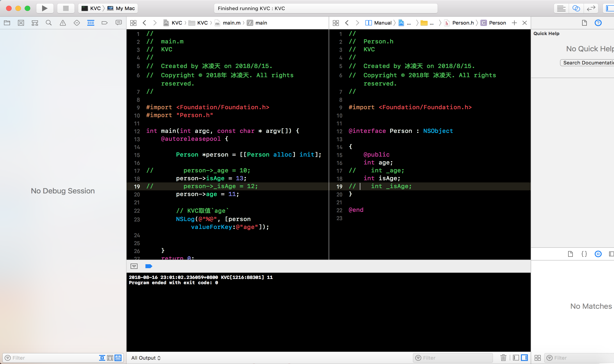Toggle the console pane visibility button
This screenshot has height=364, width=614.
(x=525, y=358)
